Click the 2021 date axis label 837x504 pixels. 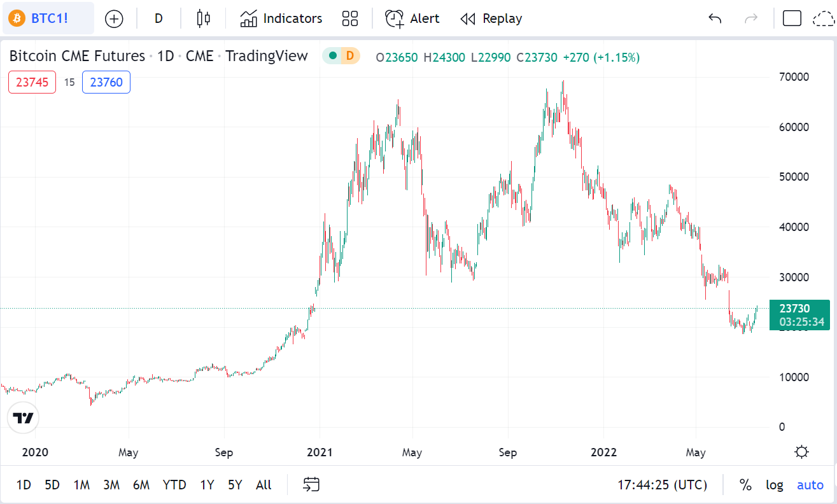click(x=320, y=452)
